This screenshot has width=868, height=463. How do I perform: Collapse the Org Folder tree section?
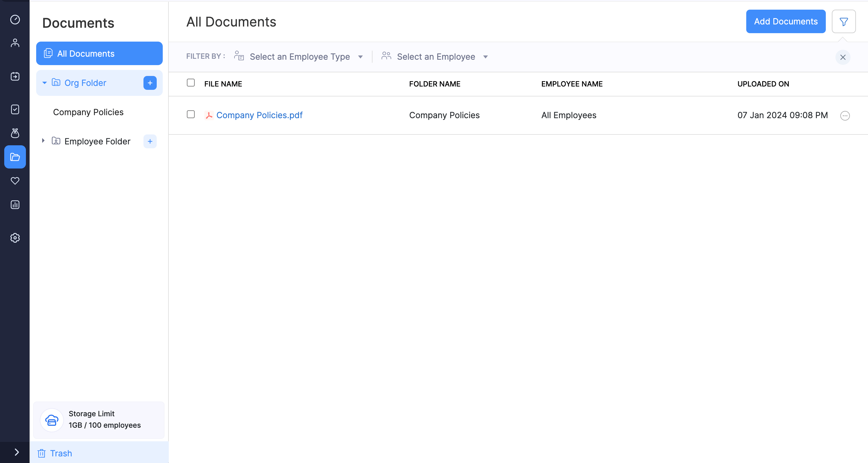click(x=44, y=83)
